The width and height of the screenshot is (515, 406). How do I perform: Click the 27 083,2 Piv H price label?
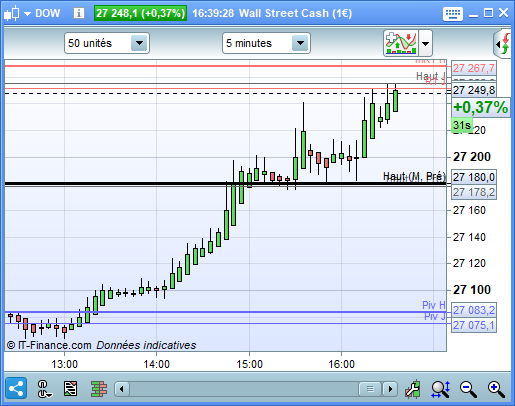point(474,310)
